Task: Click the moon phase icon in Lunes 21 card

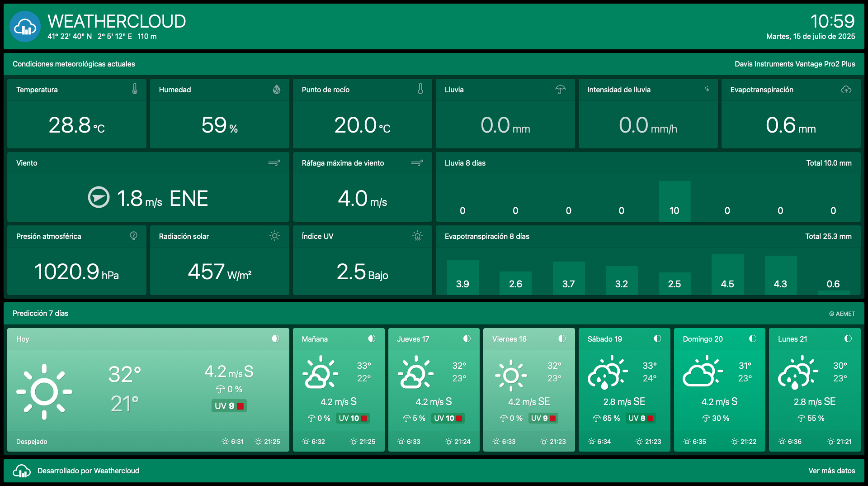Action: pos(848,338)
